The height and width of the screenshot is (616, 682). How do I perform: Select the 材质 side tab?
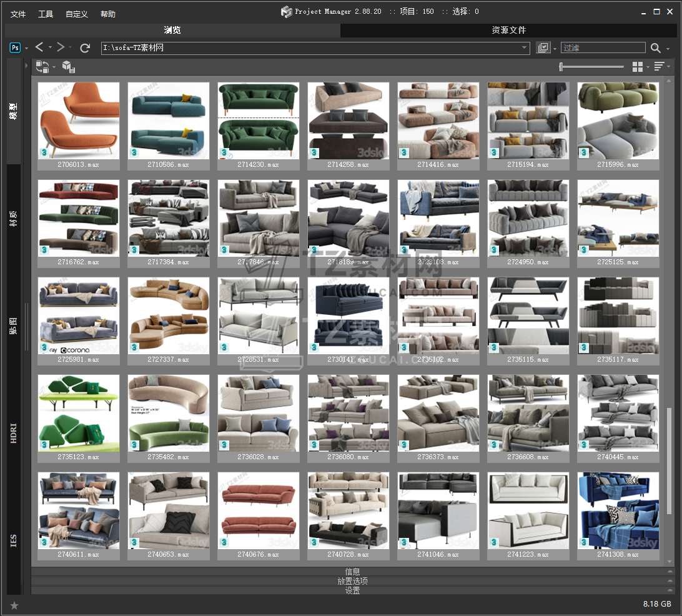tap(14, 217)
